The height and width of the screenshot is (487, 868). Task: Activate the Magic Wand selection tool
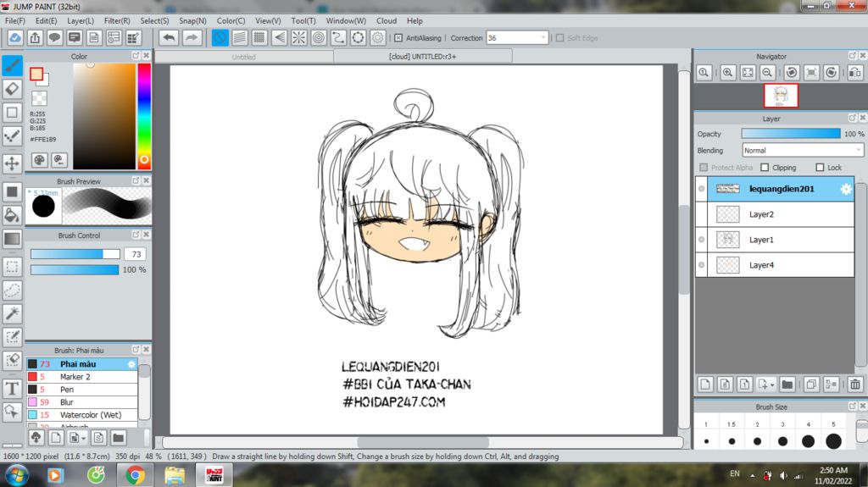[x=12, y=313]
